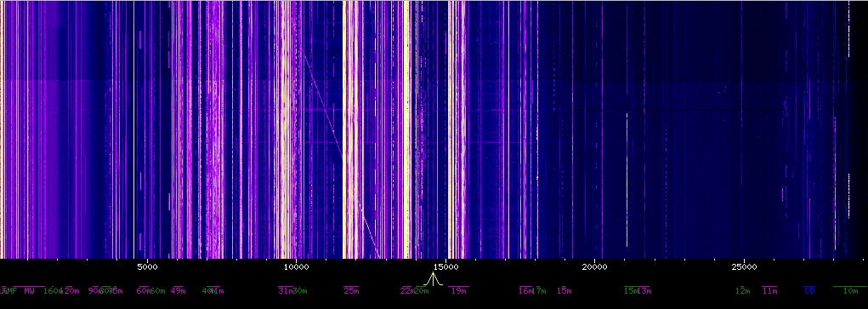Select the purple 11m band label
Screen dimensions: 868x309
click(x=769, y=290)
